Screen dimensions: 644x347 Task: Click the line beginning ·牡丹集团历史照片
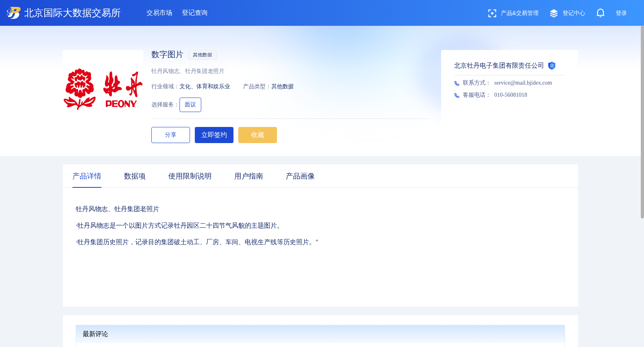197,242
